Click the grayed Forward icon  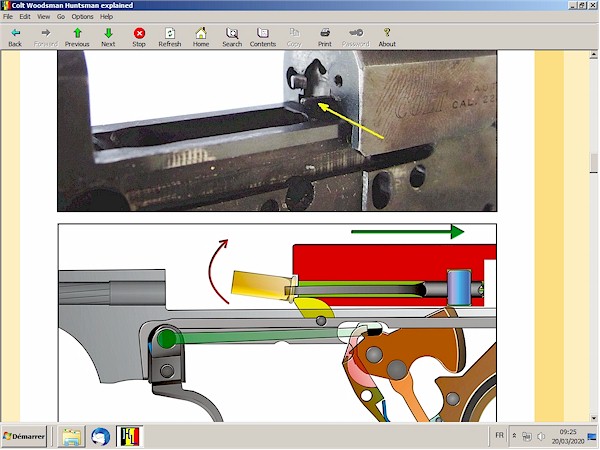point(46,37)
